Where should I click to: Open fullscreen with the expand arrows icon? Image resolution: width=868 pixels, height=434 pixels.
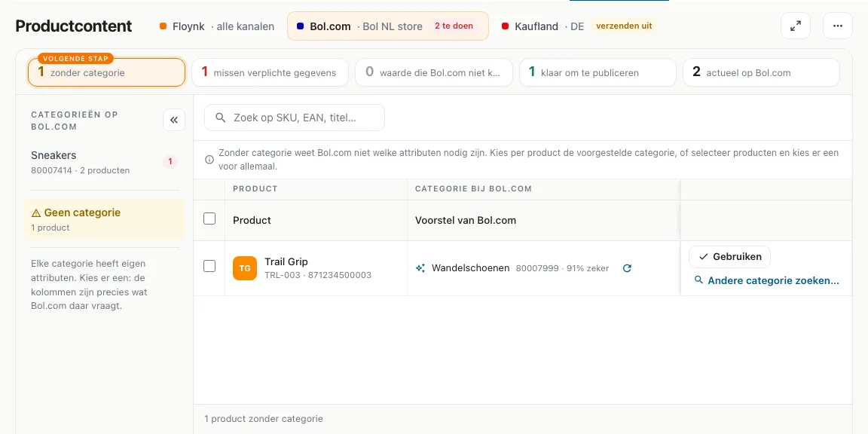point(796,26)
